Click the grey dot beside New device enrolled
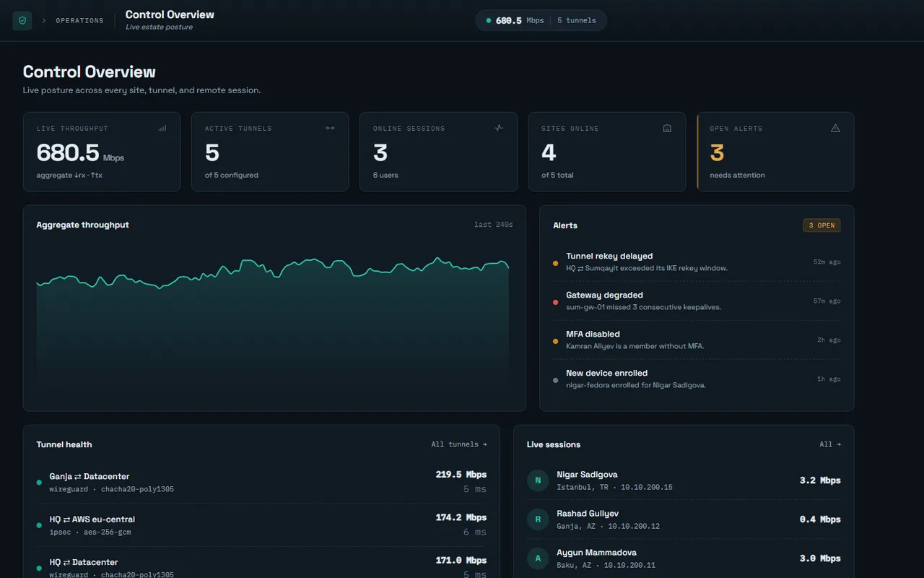This screenshot has width=924, height=578. point(555,380)
